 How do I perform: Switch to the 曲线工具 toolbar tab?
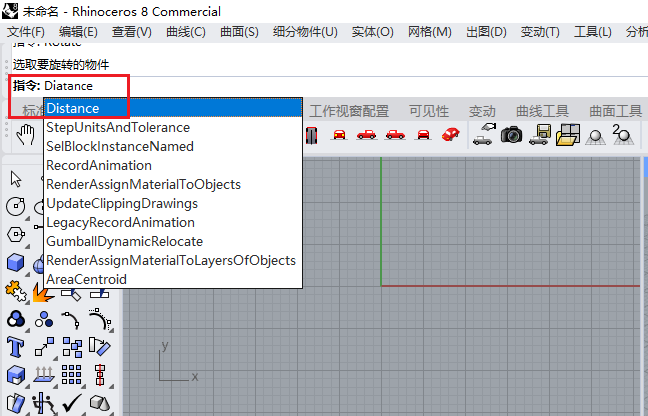pyautogui.click(x=542, y=111)
